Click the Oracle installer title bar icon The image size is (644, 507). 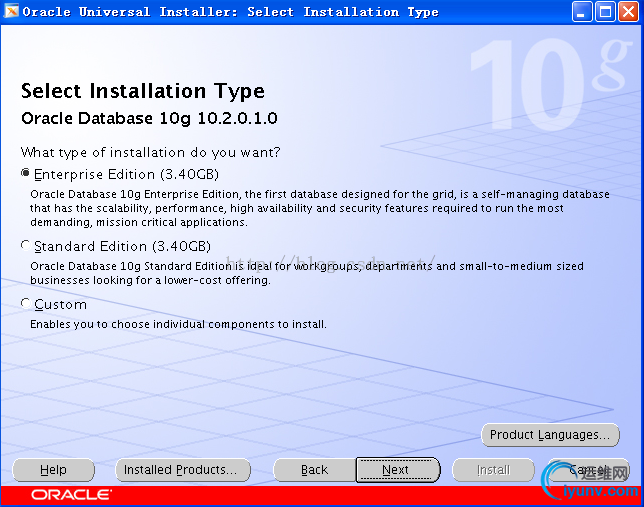tap(11, 12)
